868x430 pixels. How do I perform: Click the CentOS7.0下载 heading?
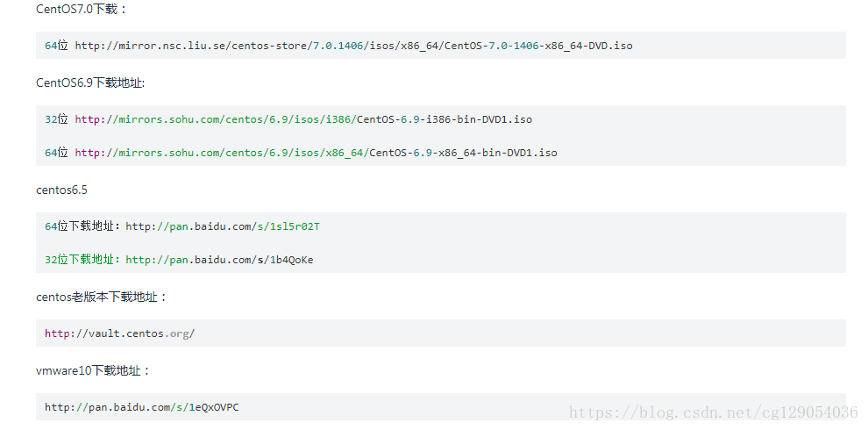pyautogui.click(x=82, y=9)
